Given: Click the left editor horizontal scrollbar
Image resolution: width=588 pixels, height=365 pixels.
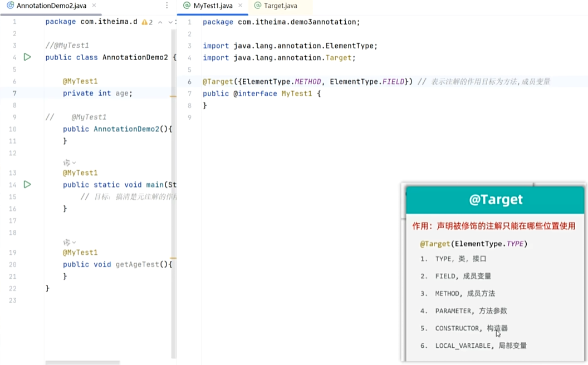Looking at the screenshot, I should click(x=82, y=362).
